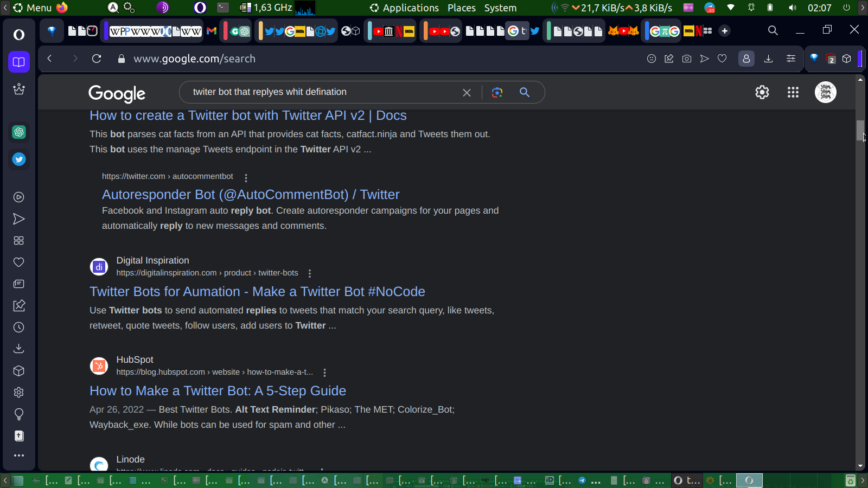Viewport: 868px width, 488px height.
Task: Open Autoresponder Bot Twitter result link
Action: point(251,195)
